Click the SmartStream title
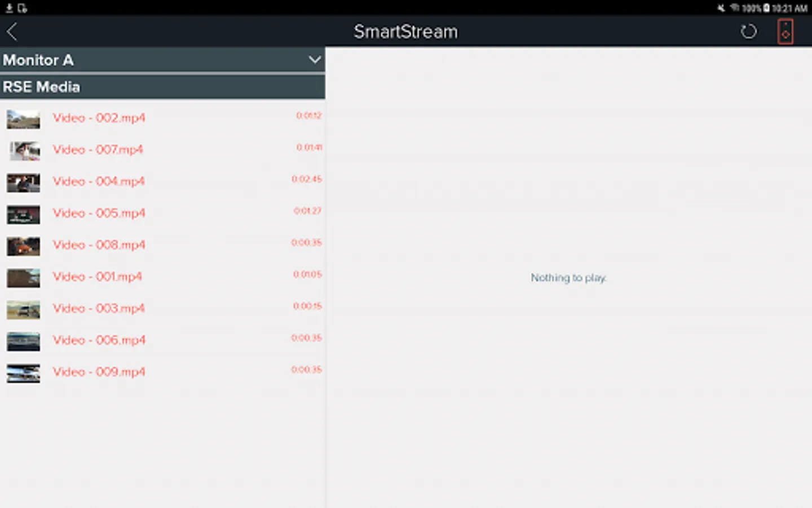 pyautogui.click(x=405, y=32)
